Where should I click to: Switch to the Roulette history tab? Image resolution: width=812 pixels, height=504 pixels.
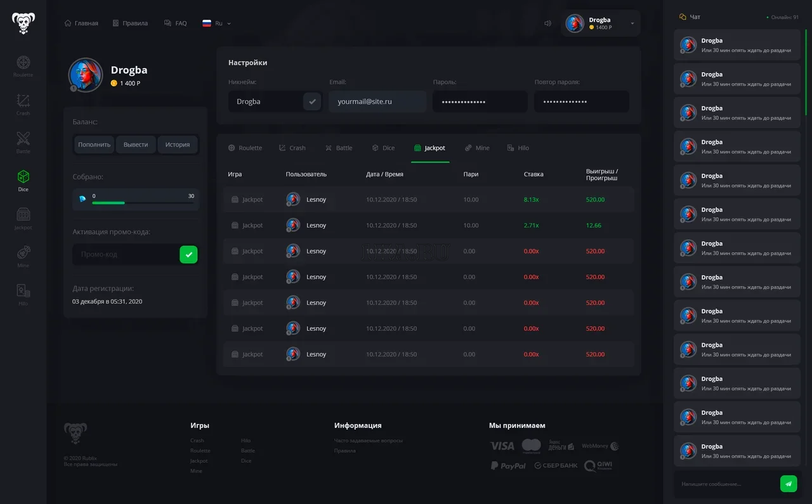[x=245, y=148]
